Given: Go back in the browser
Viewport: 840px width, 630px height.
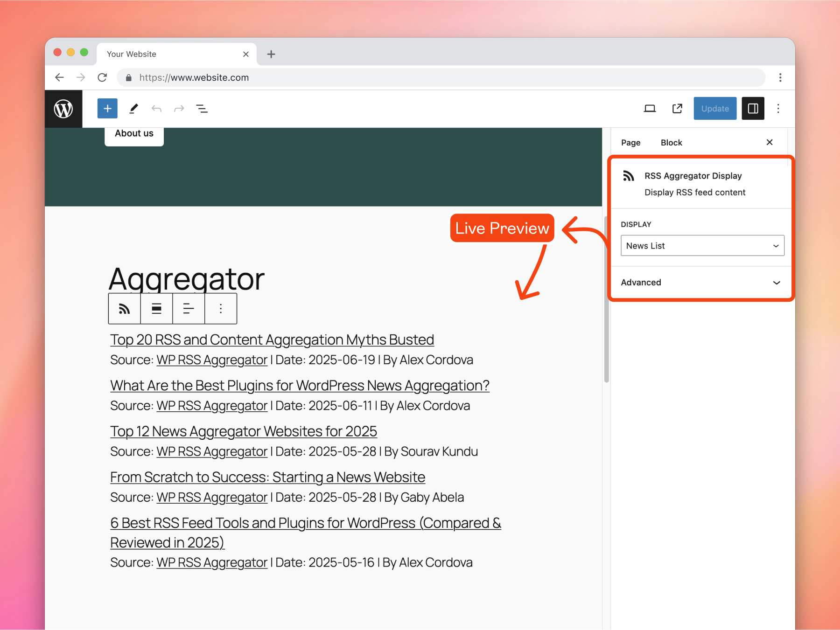Looking at the screenshot, I should pyautogui.click(x=59, y=77).
